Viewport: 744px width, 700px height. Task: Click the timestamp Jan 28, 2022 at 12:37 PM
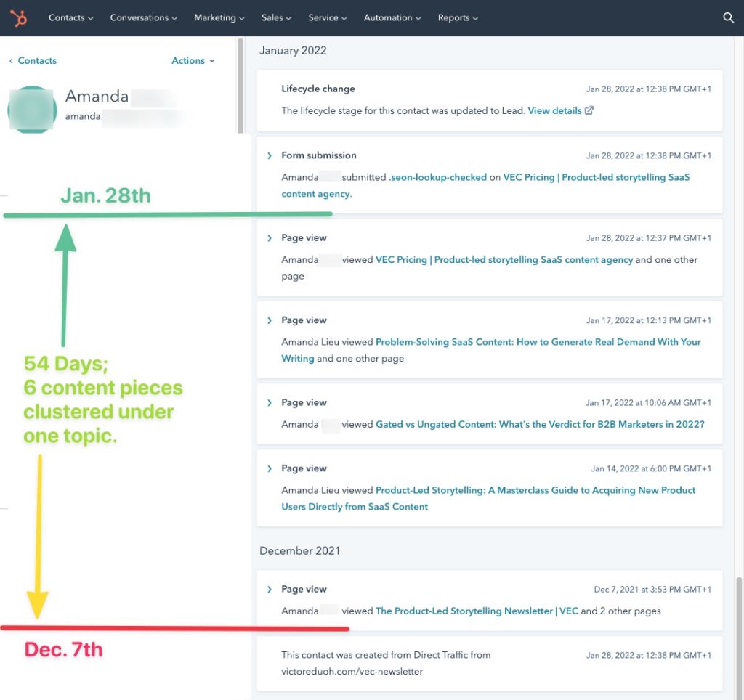(648, 238)
